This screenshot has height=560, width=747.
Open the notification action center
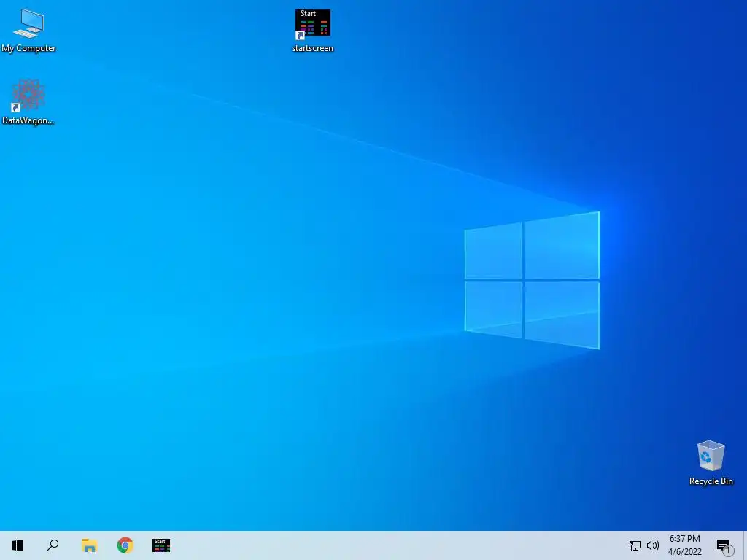(x=724, y=545)
